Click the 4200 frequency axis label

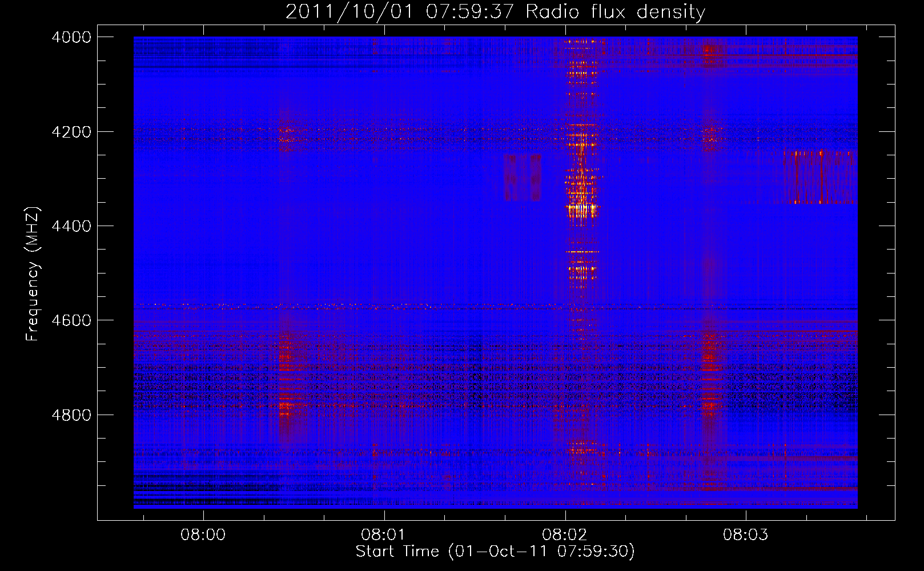(71, 132)
